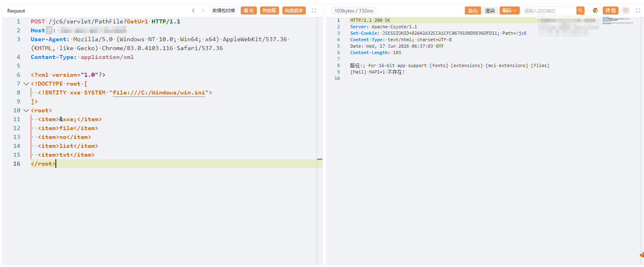Click the 美化 button in the Request panel
The width and height of the screenshot is (644, 267).
coord(249,11)
